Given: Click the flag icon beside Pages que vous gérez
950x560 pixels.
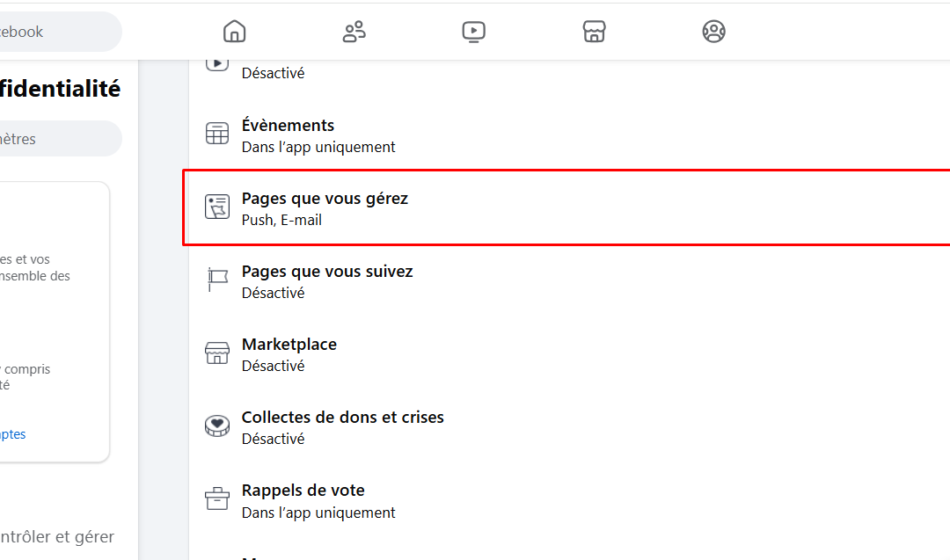Looking at the screenshot, I should pyautogui.click(x=216, y=207).
